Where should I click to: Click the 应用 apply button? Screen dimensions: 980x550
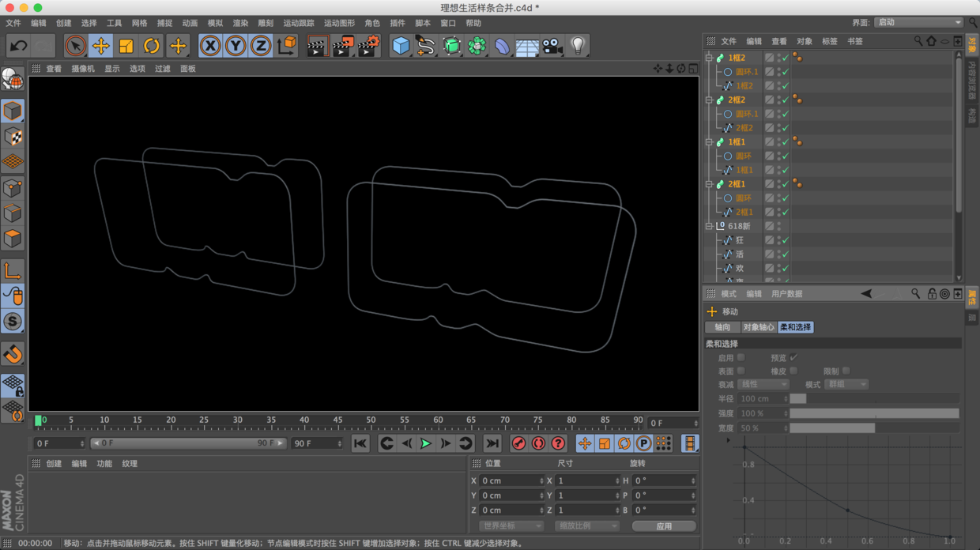(x=664, y=526)
